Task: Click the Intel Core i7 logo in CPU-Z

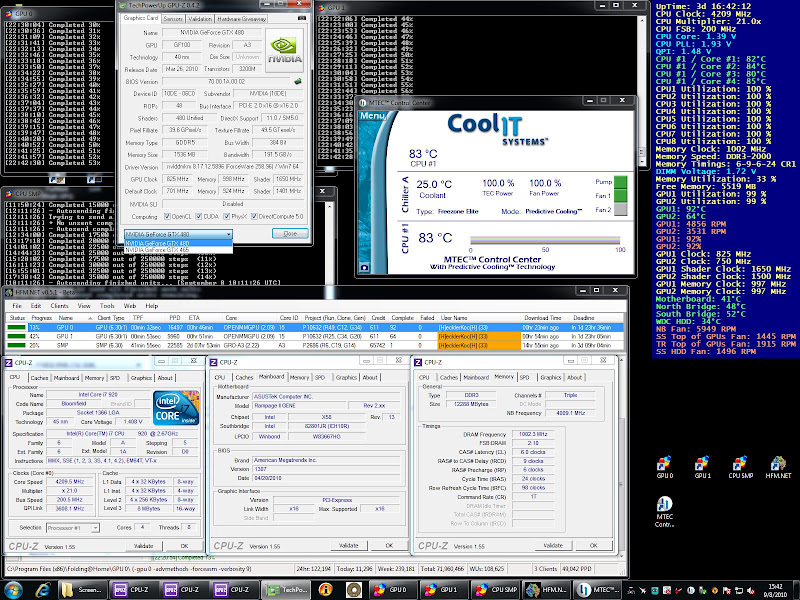Action: coord(176,408)
